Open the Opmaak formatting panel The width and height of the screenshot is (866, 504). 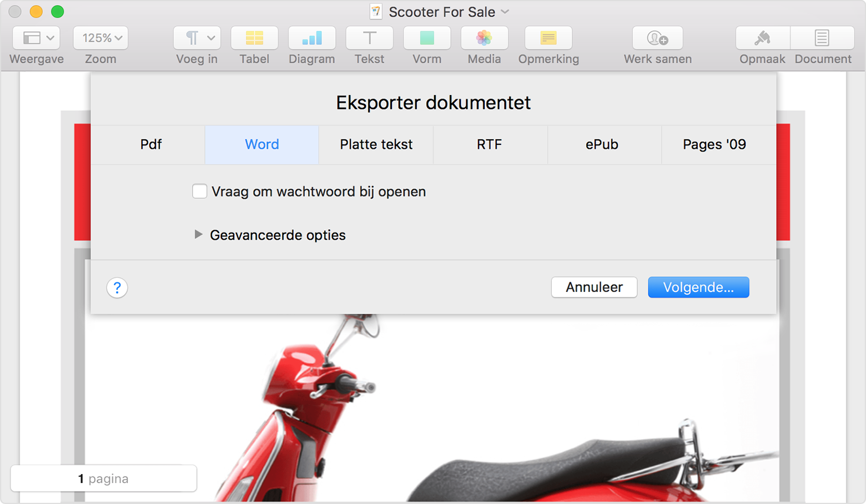point(762,38)
